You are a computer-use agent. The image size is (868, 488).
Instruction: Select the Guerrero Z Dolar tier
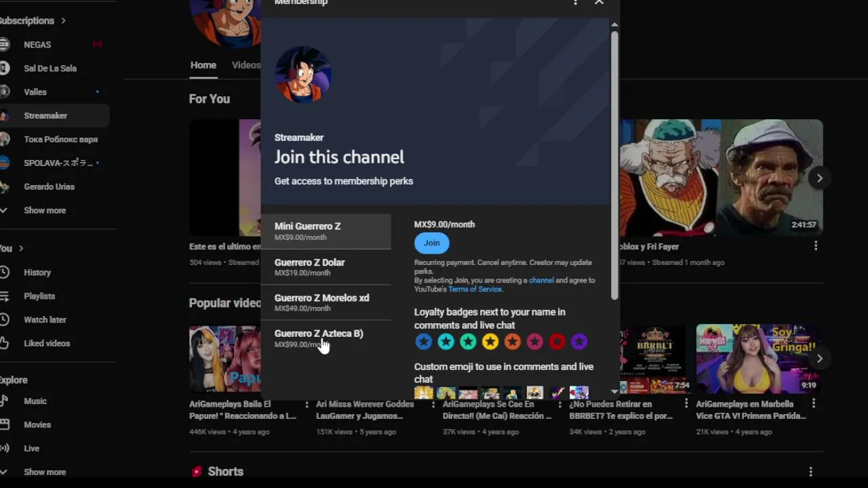326,267
